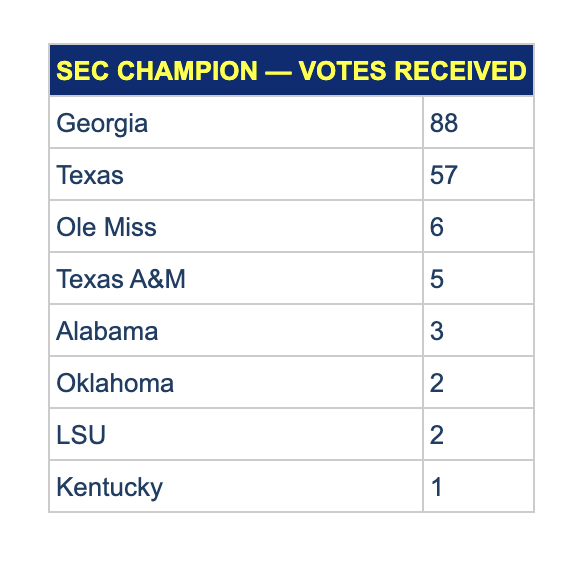Click the SEC Champion votes received header

click(x=291, y=70)
